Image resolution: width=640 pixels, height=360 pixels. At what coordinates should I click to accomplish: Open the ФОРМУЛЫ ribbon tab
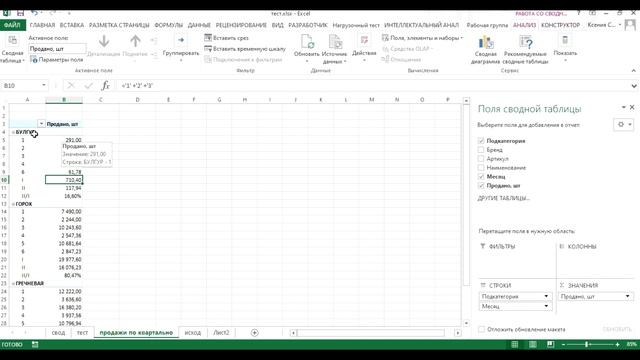(x=169, y=25)
